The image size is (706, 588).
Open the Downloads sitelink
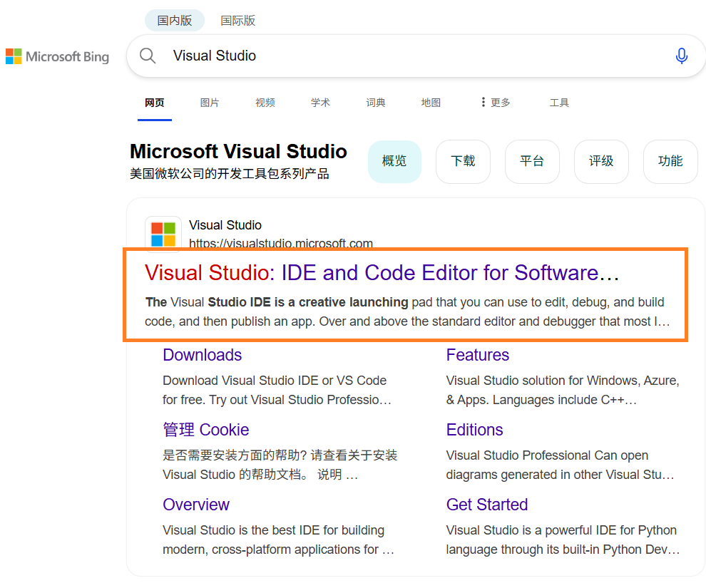(x=202, y=355)
